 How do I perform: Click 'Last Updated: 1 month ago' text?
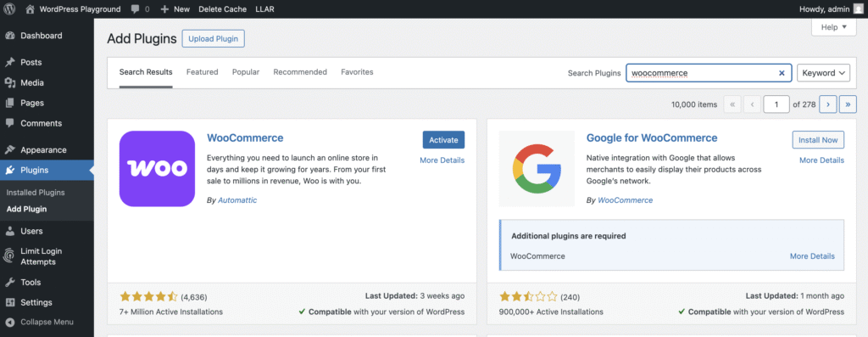pyautogui.click(x=795, y=296)
